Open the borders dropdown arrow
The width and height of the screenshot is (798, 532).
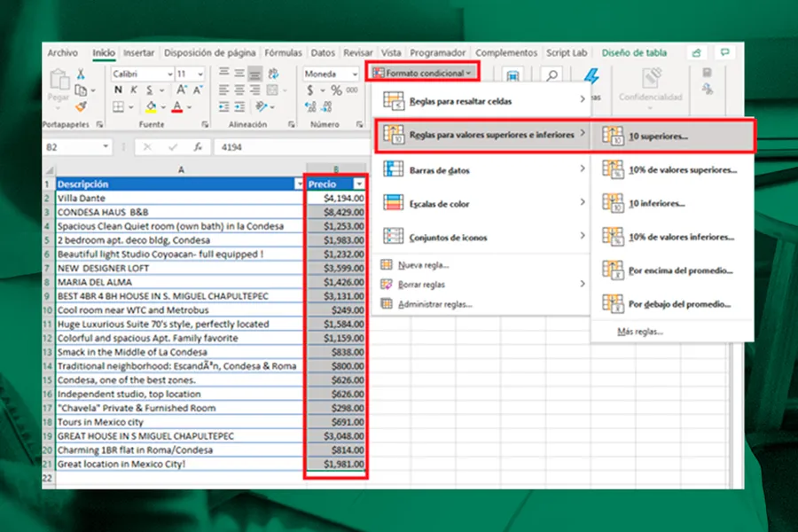click(131, 107)
